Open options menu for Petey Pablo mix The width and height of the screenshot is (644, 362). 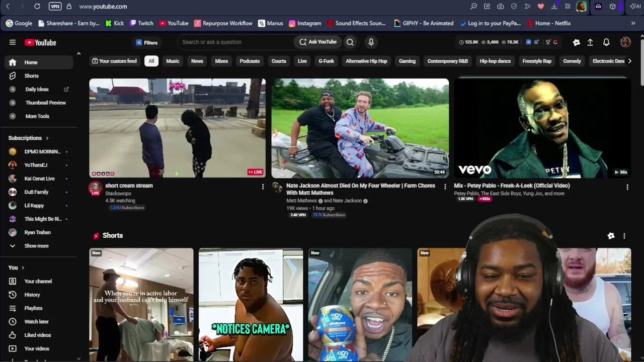(627, 187)
